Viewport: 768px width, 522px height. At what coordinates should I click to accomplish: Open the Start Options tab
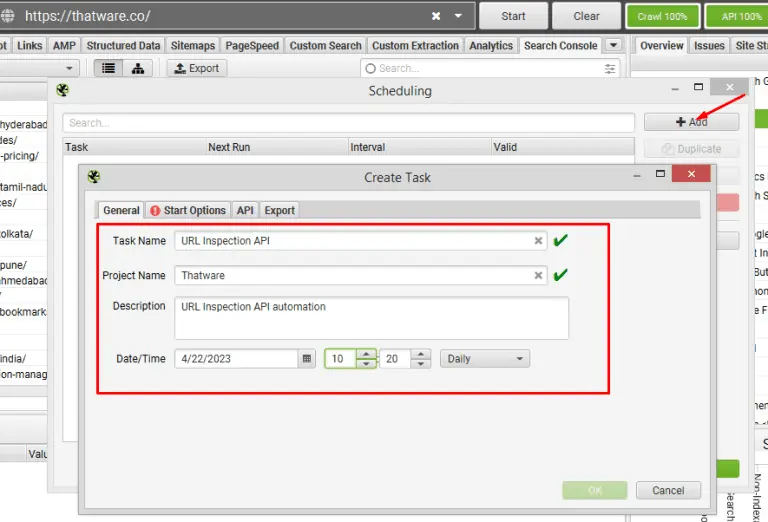(x=188, y=211)
